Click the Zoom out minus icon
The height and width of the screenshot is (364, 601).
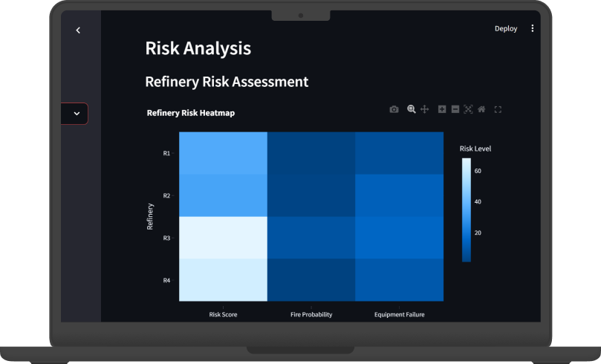(x=455, y=109)
